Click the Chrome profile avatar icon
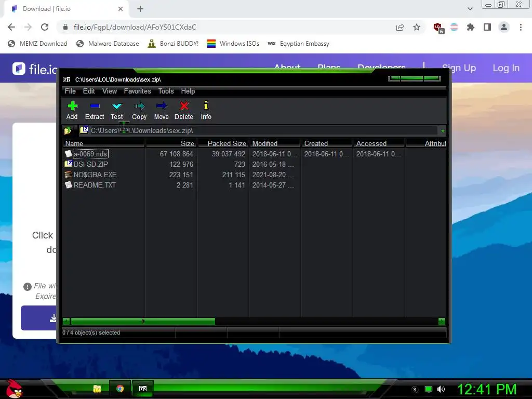 [504, 27]
